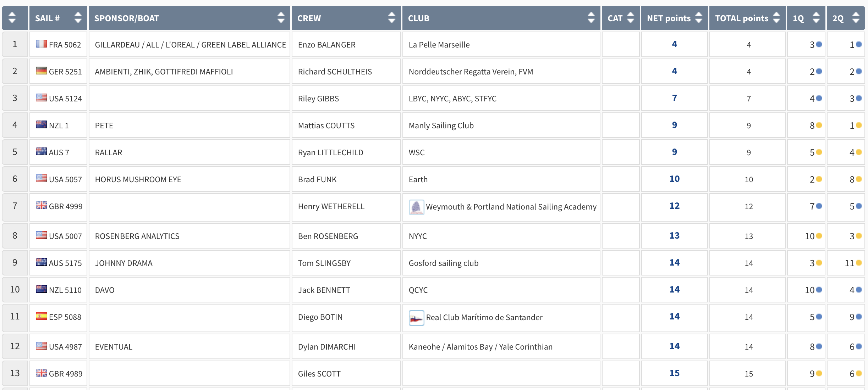Click the US flag for USA 5124
This screenshot has height=390, width=868.
click(x=42, y=98)
